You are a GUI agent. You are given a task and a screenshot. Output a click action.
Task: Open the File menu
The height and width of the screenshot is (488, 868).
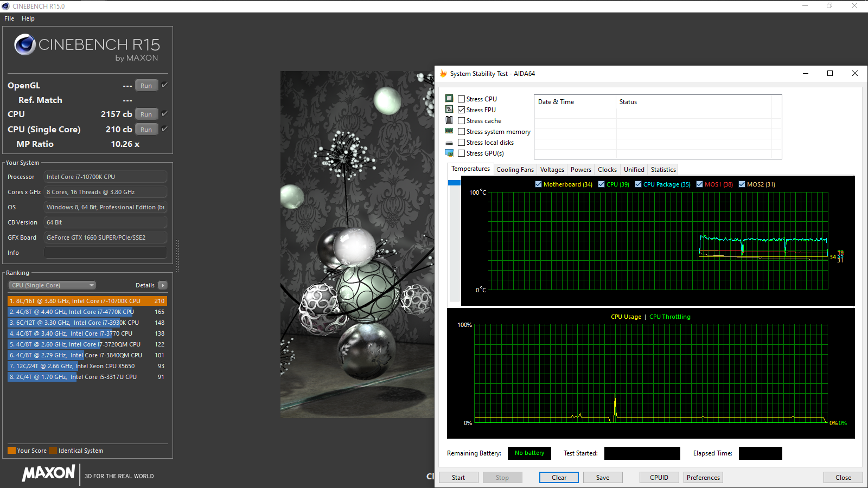click(9, 18)
